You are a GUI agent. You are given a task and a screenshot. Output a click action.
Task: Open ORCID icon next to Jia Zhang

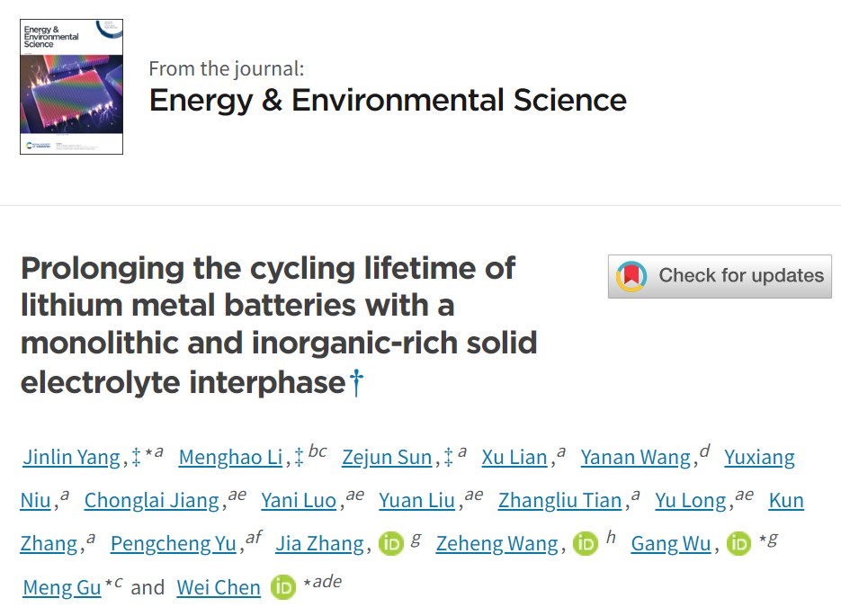(x=390, y=544)
